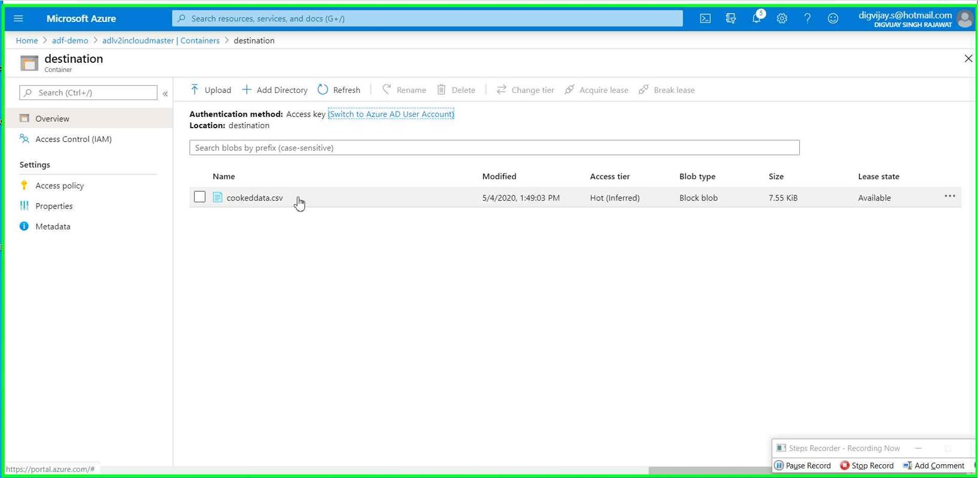Select the cookeddata.csv checkbox
Image resolution: width=980 pixels, height=478 pixels.
200,196
